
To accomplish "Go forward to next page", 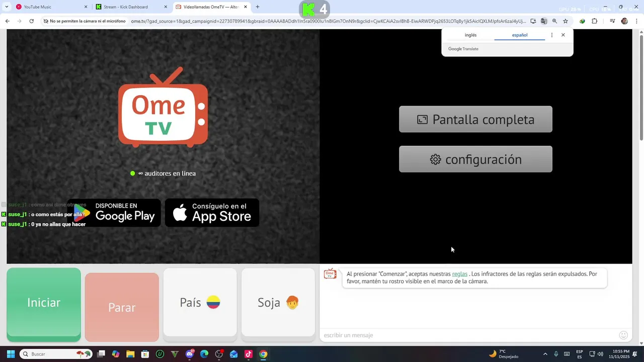I will [x=19, y=21].
